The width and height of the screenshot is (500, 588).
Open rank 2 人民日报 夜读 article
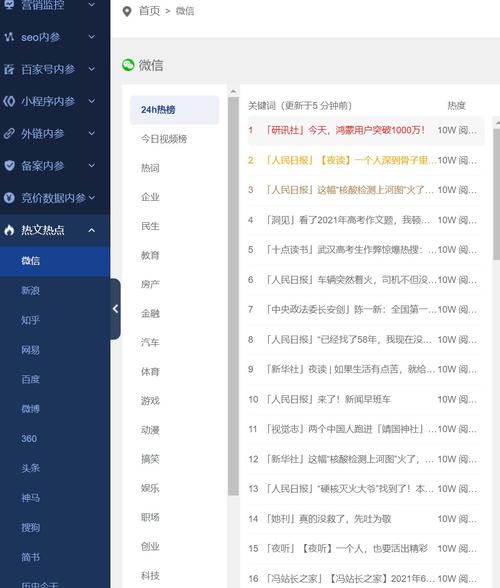pos(350,160)
